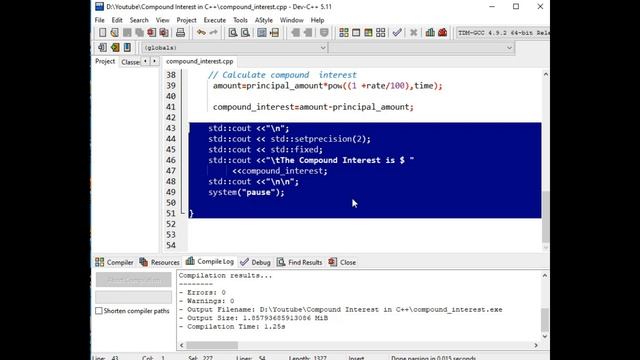Click the right arrow beside Classes tab
The image size is (640, 360).
(154, 61)
